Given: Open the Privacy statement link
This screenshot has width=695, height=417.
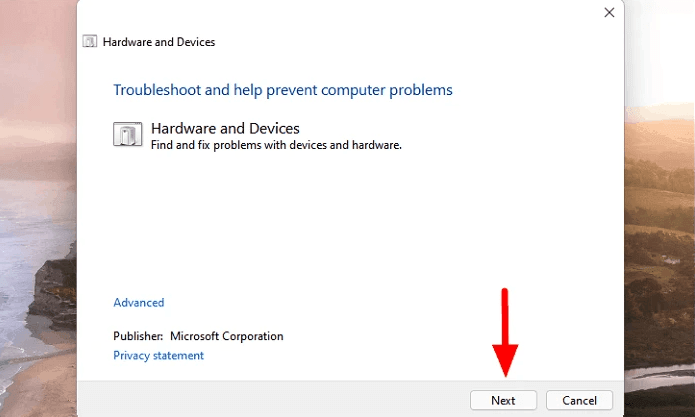Looking at the screenshot, I should [158, 355].
